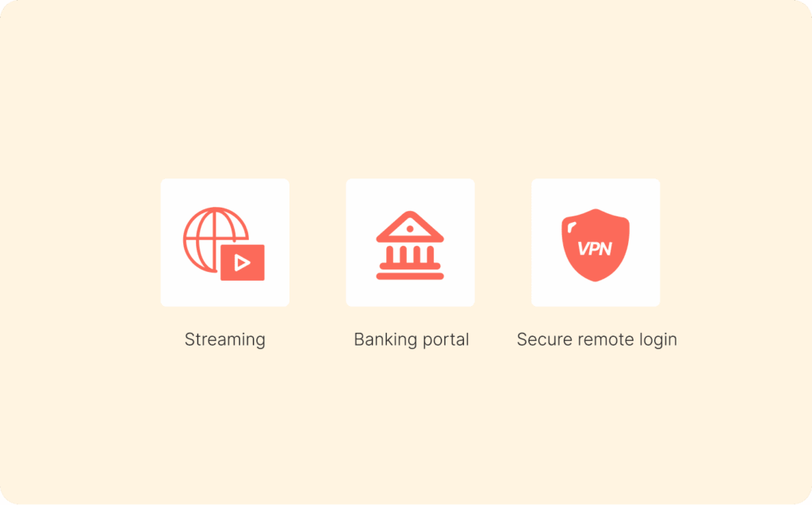Image resolution: width=812 pixels, height=505 pixels.
Task: Click the white play triangle
Action: click(242, 262)
